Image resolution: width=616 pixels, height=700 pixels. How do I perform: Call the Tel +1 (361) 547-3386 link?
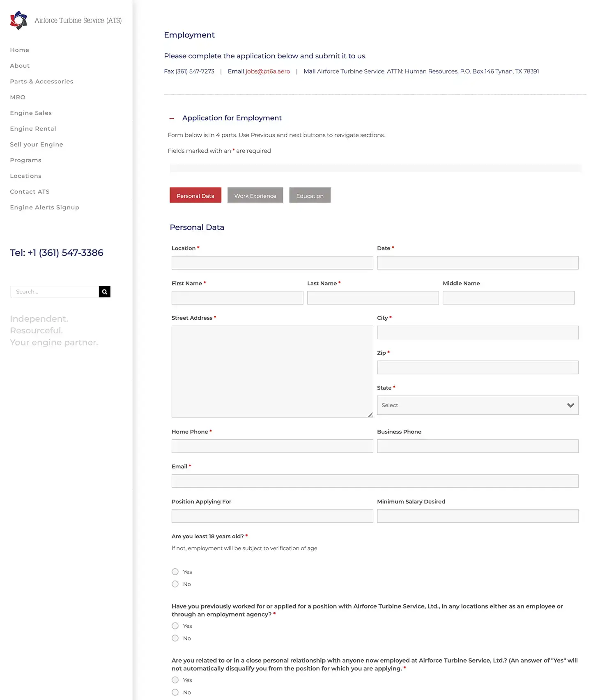(x=57, y=252)
